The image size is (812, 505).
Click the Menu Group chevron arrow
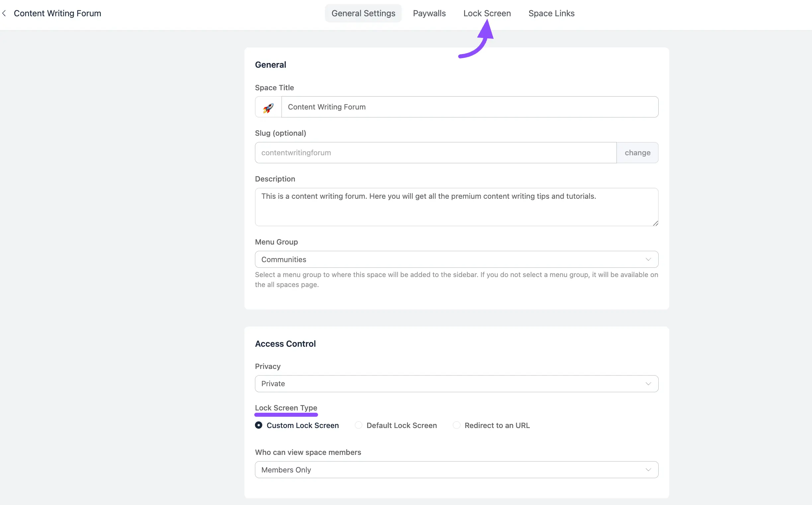[648, 259]
